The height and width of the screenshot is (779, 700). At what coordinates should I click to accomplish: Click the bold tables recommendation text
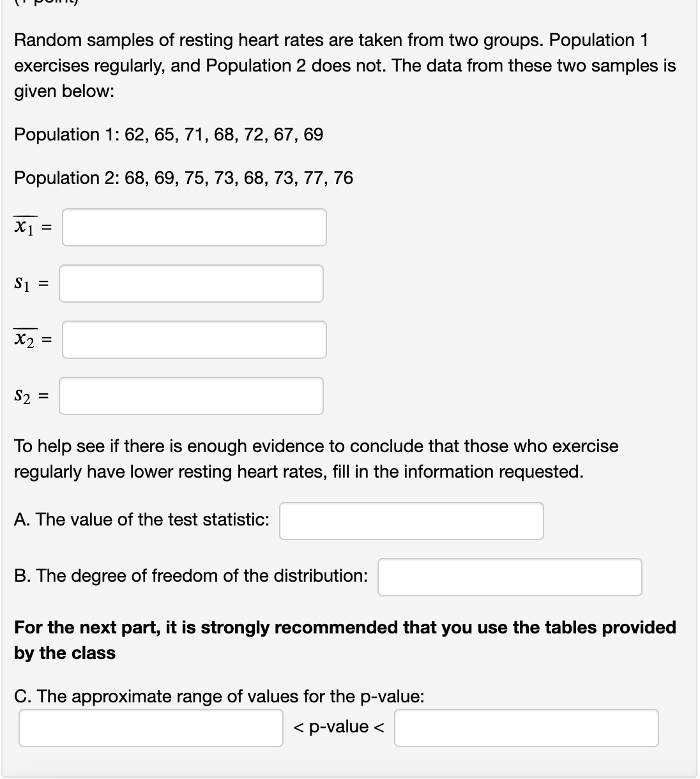[345, 639]
